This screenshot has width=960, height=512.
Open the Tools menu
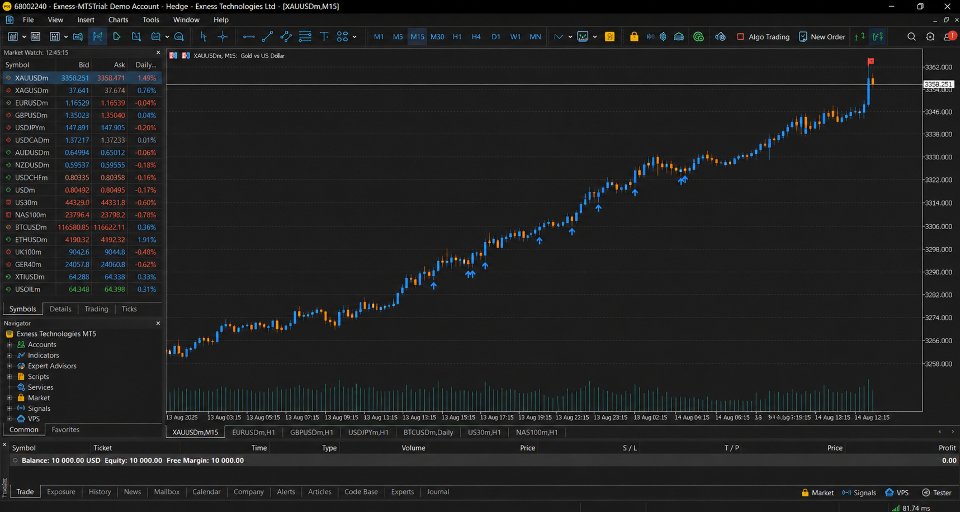click(151, 20)
